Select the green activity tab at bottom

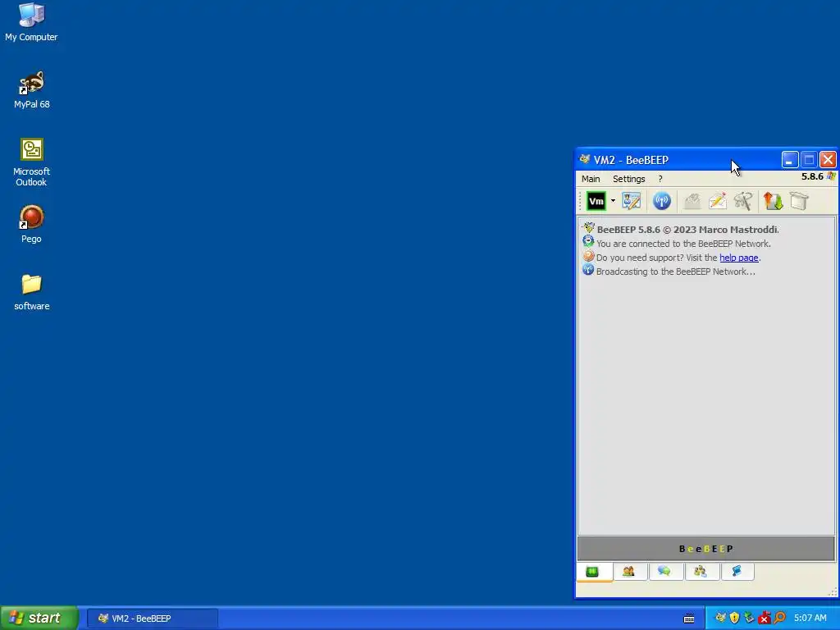(x=594, y=572)
